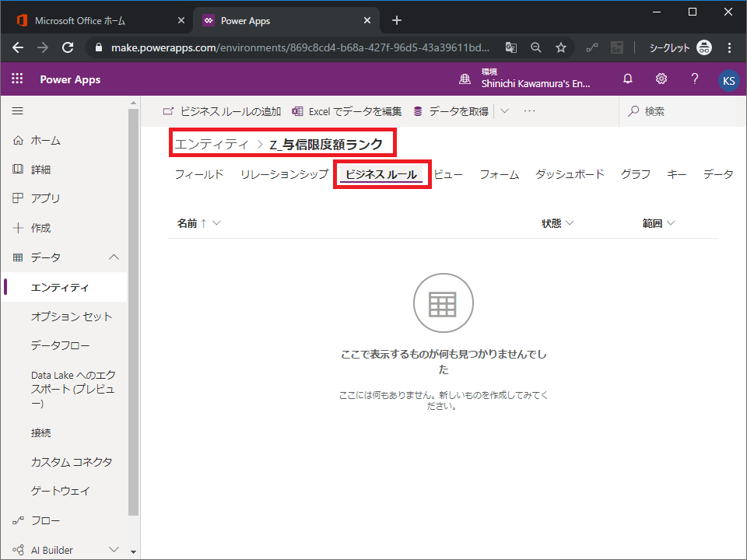The height and width of the screenshot is (560, 747).
Task: Open the KS account avatar menu
Action: [728, 80]
